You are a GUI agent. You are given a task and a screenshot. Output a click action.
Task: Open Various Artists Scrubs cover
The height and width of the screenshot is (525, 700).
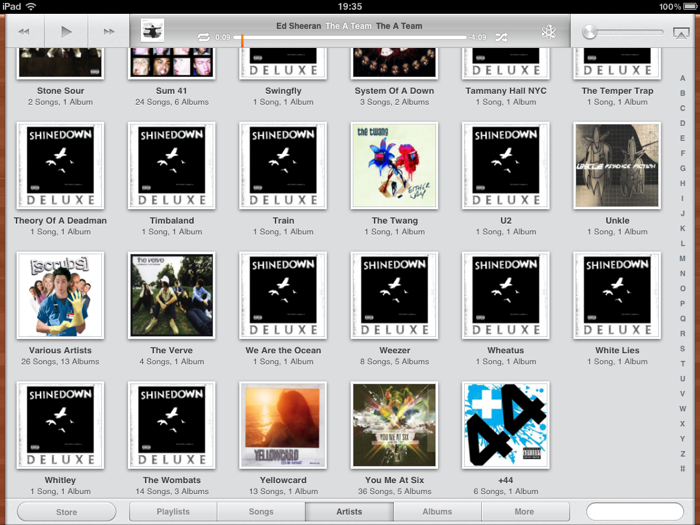tap(60, 296)
